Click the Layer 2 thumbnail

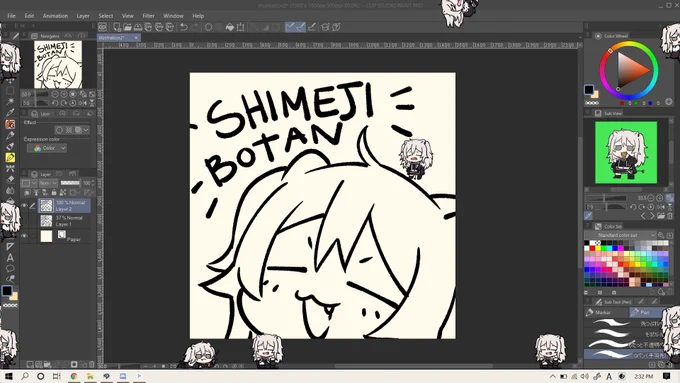pos(46,206)
